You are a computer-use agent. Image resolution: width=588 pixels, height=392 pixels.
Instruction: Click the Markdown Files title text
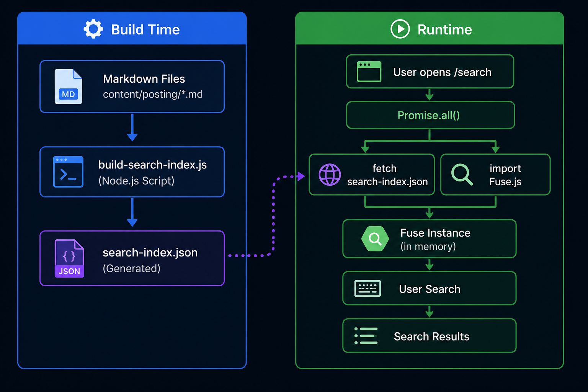tap(144, 79)
